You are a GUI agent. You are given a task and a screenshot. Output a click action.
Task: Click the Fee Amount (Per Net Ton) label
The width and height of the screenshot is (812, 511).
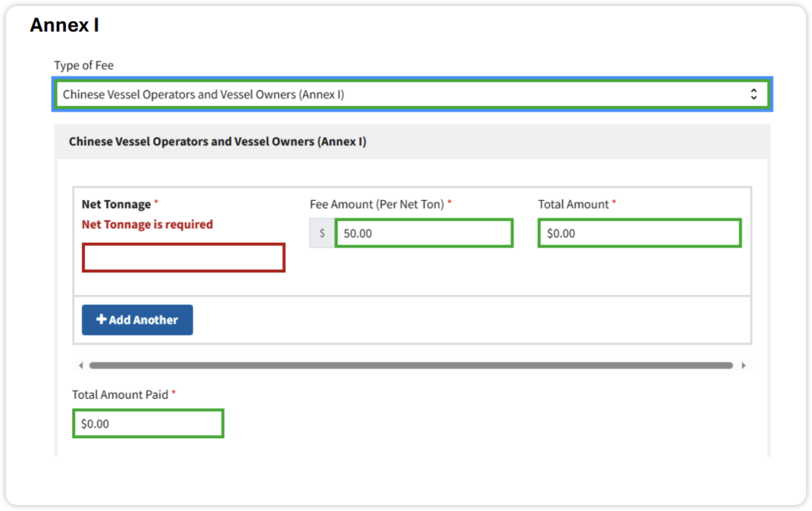click(377, 204)
